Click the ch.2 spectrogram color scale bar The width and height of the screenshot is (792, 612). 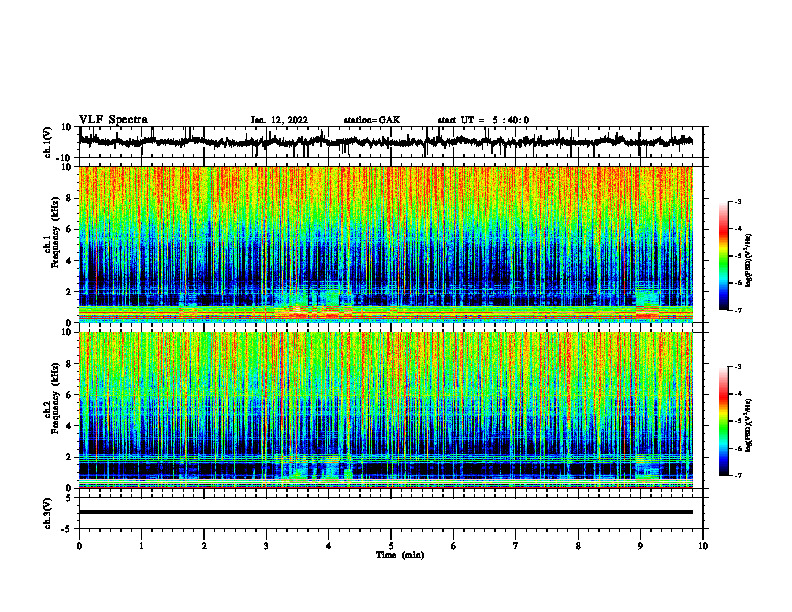coord(724,421)
